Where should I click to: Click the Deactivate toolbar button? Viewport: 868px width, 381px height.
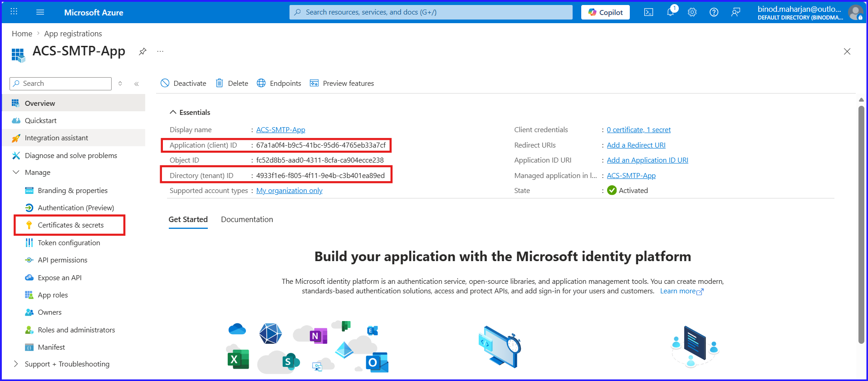point(183,83)
